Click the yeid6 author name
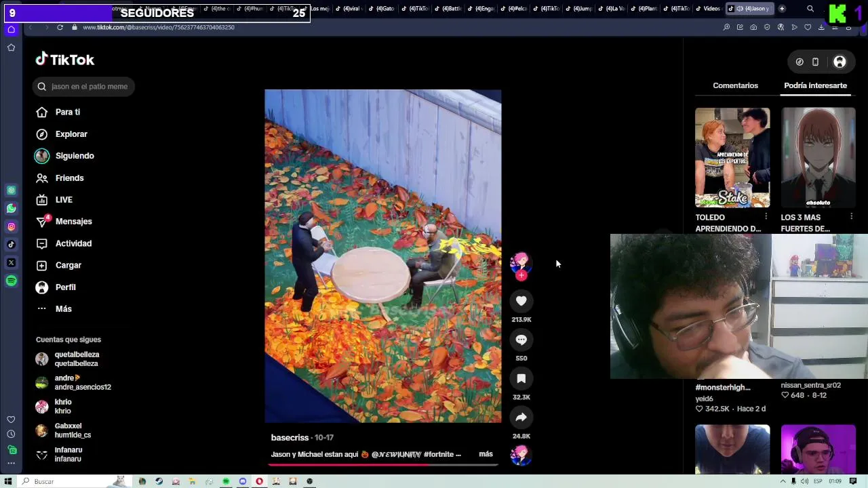 coord(704,399)
